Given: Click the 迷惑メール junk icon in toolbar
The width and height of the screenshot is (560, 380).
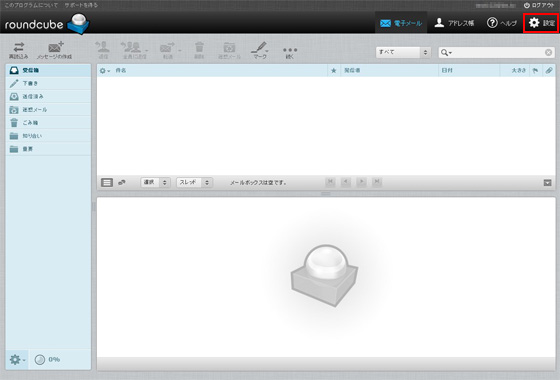Looking at the screenshot, I should [229, 50].
